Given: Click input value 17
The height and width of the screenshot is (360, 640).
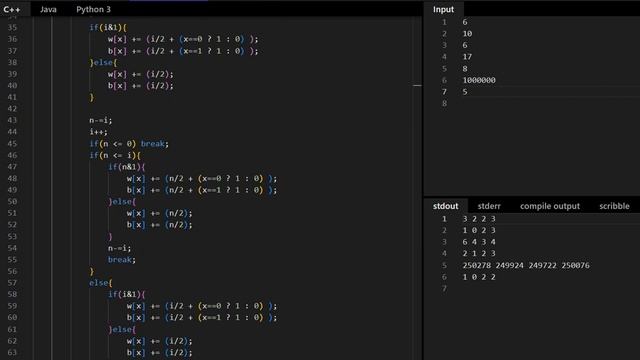Looking at the screenshot, I should pos(467,57).
